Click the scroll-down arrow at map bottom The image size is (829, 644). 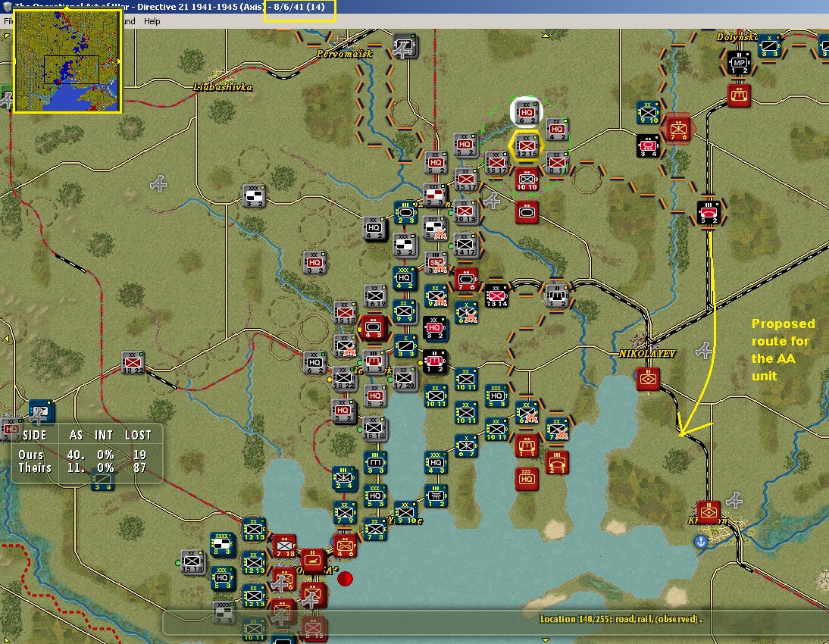click(545, 639)
